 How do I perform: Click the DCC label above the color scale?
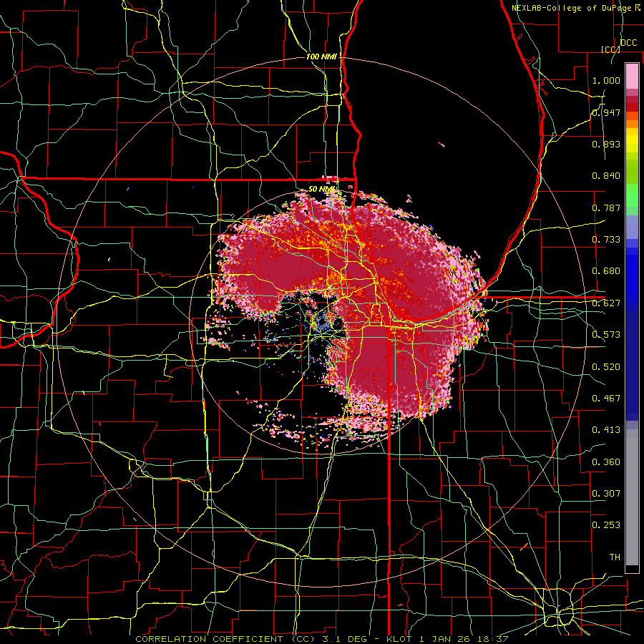coord(628,43)
